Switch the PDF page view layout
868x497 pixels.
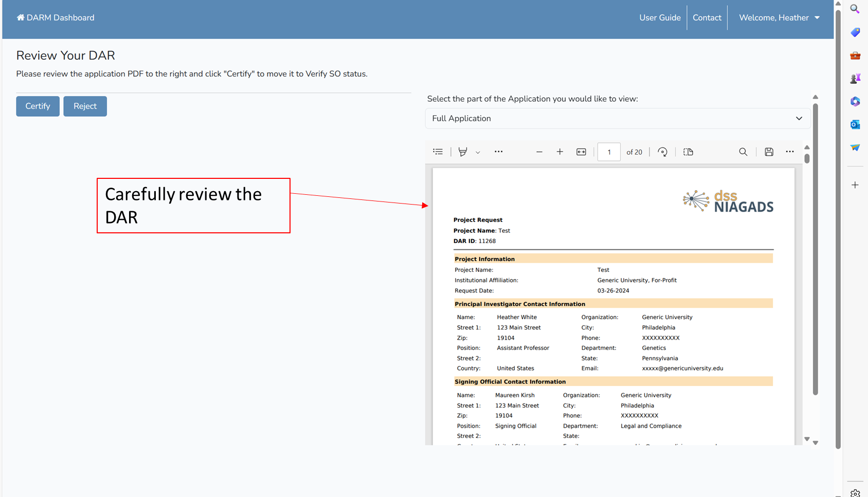point(688,152)
